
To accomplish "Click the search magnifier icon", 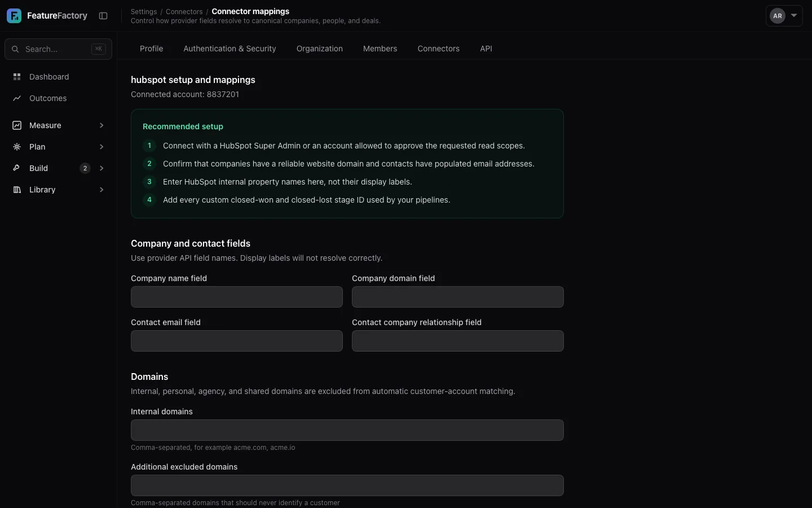I will 15,49.
